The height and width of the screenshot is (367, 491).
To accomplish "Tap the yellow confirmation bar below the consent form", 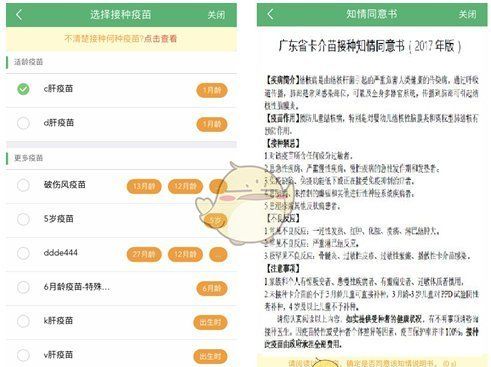I will tap(372, 361).
